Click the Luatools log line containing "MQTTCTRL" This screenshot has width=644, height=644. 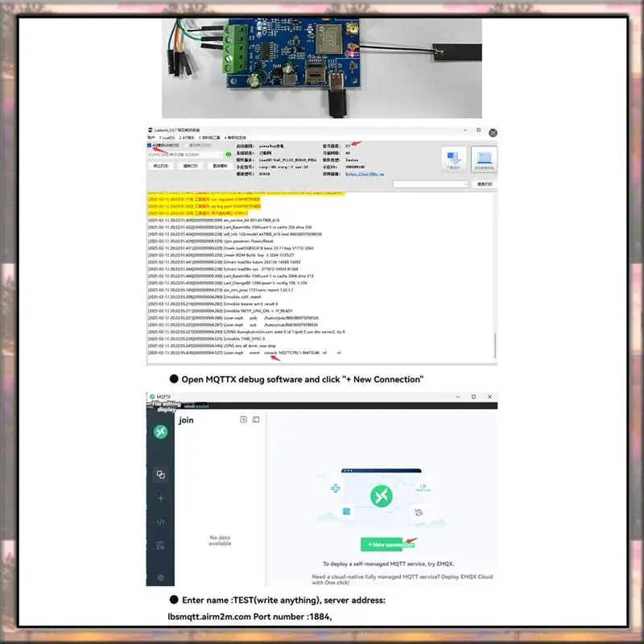pyautogui.click(x=245, y=353)
